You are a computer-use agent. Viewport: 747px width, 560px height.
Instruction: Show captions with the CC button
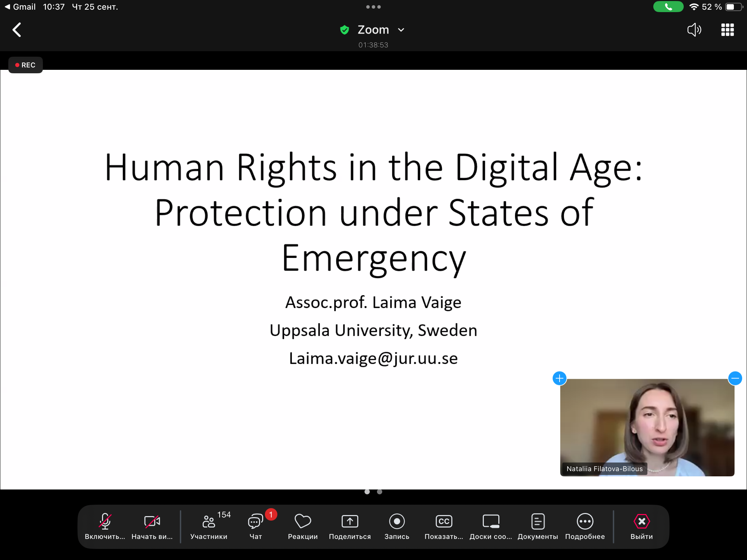444,525
